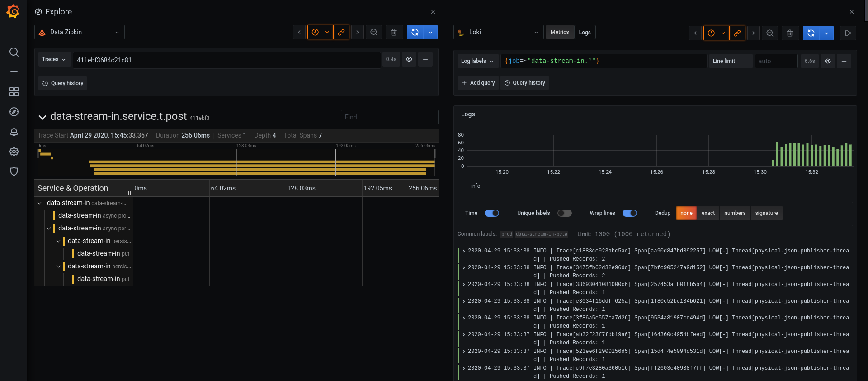Shift time range back in Zipkin pane
Viewport: 868px width, 381px height.
coord(299,32)
